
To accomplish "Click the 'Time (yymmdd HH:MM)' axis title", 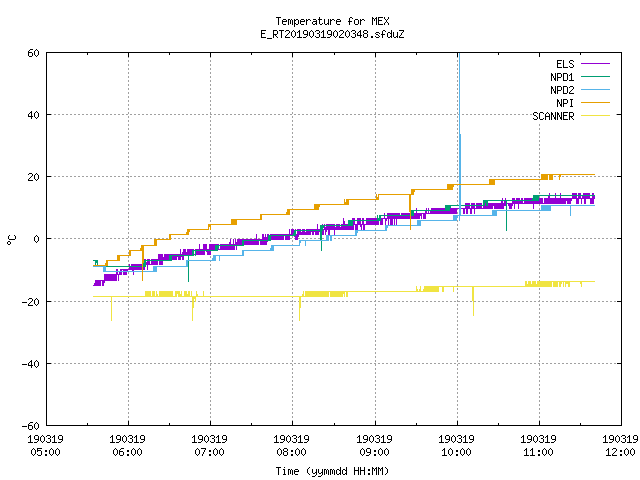I will [x=332, y=471].
